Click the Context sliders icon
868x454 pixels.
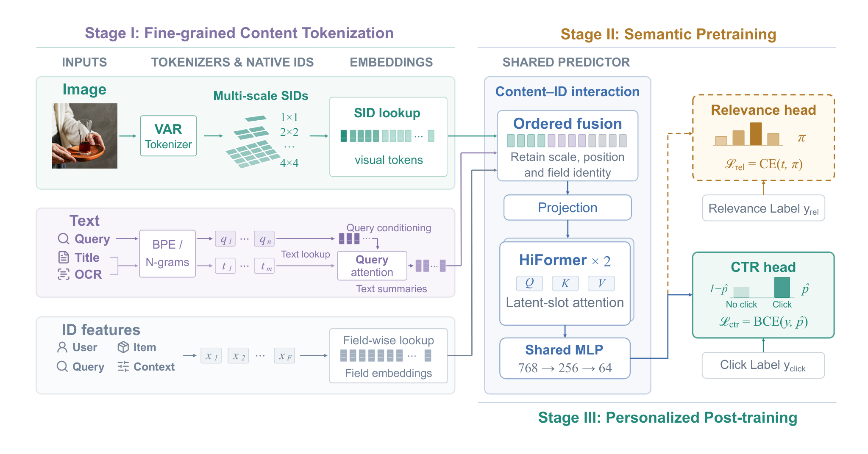[x=123, y=366]
